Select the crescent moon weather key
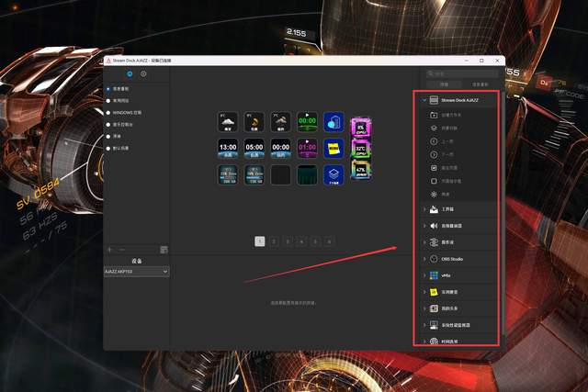Viewport: 588px width, 392px height. pos(254,121)
